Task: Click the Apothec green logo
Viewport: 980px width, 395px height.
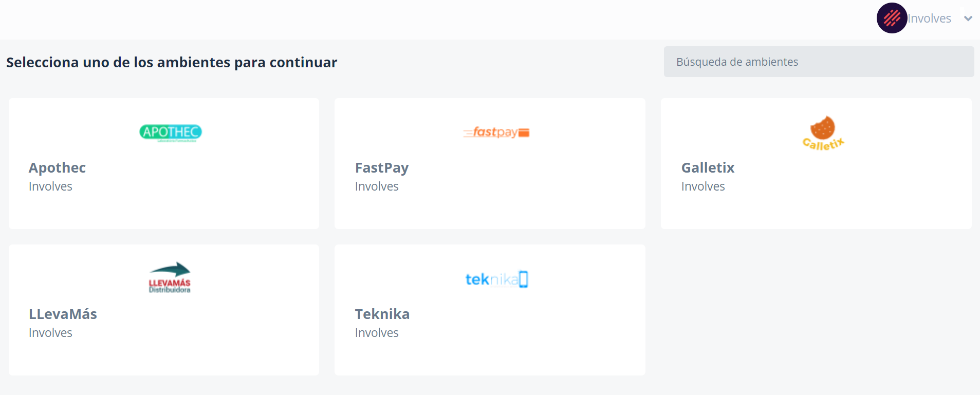Action: [170, 133]
